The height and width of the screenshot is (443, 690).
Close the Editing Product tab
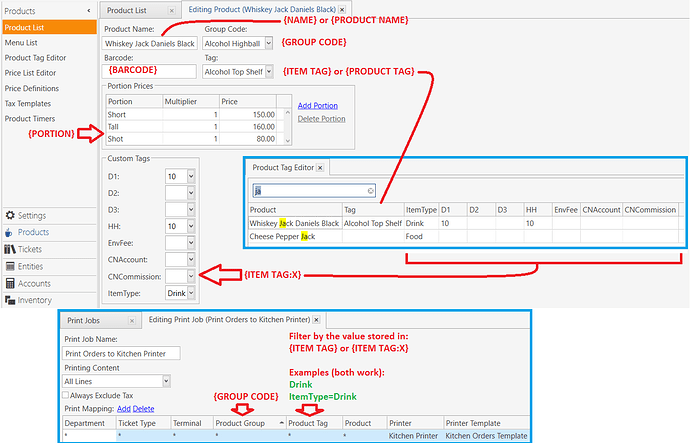[x=342, y=9]
